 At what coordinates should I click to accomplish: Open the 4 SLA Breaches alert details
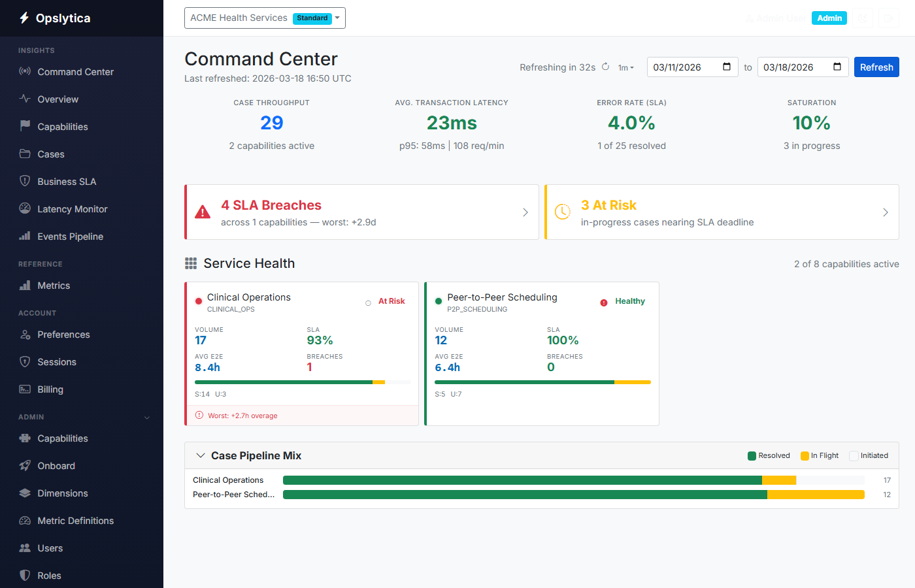tap(361, 212)
